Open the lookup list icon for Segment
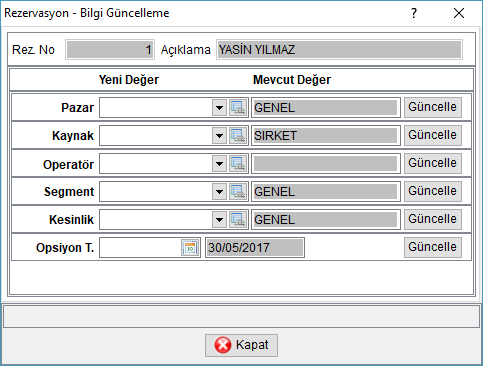The height and width of the screenshot is (366, 483). [238, 192]
